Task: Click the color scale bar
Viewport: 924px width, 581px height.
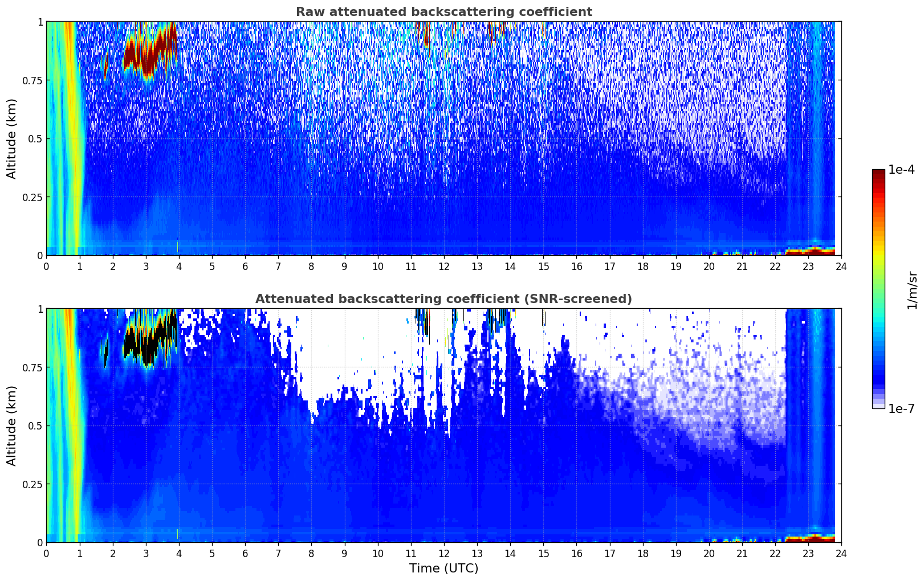Action: click(878, 289)
